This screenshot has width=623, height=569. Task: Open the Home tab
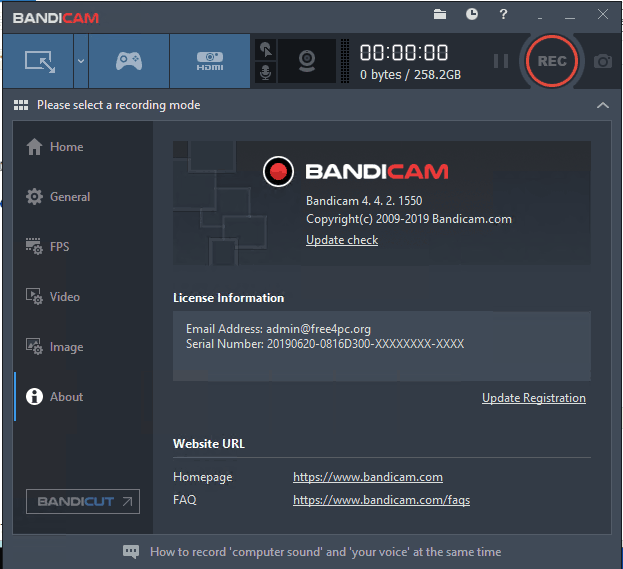point(66,147)
